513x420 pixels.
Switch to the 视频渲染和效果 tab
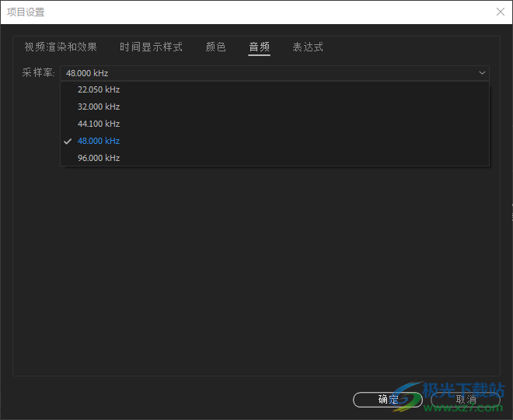(x=61, y=47)
